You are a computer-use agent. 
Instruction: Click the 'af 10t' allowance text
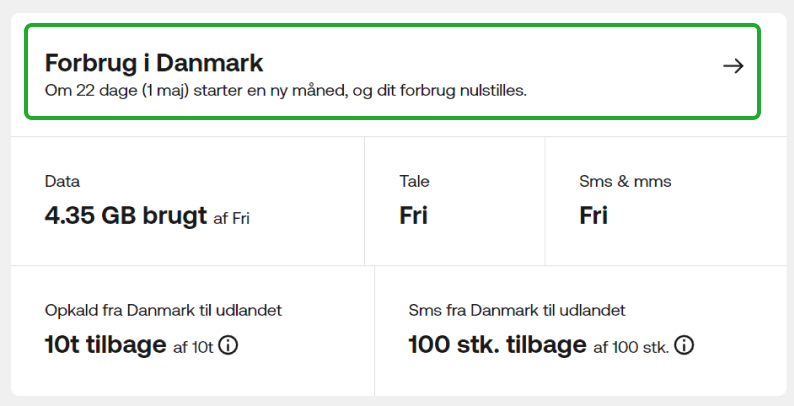point(193,347)
